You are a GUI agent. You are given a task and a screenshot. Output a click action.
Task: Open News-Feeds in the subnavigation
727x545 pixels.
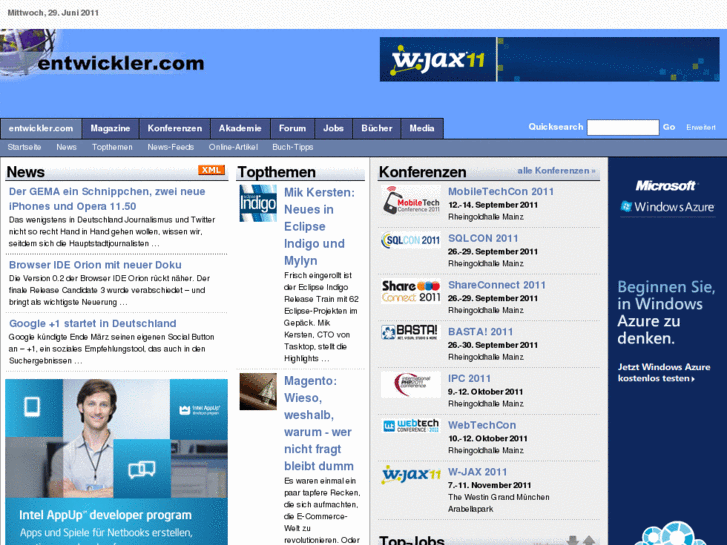click(171, 147)
